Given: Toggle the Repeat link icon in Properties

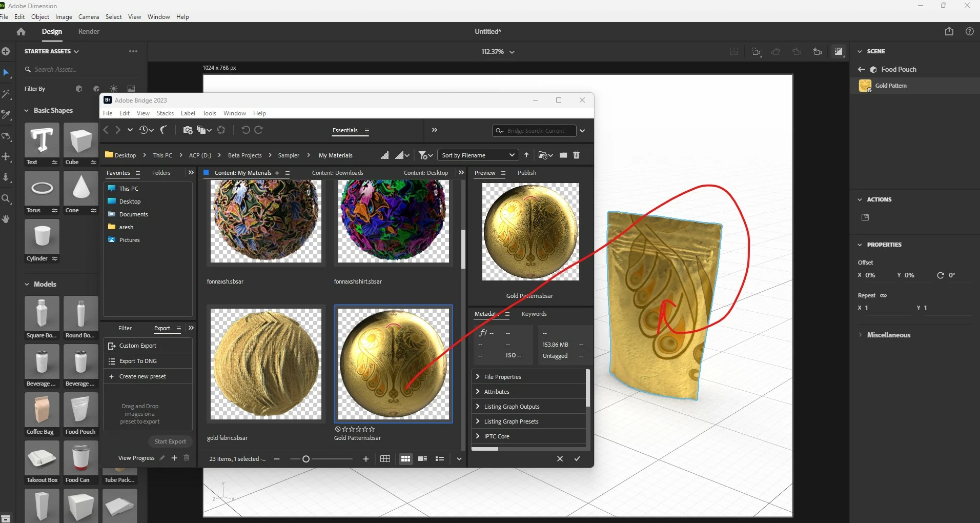Looking at the screenshot, I should click(884, 295).
